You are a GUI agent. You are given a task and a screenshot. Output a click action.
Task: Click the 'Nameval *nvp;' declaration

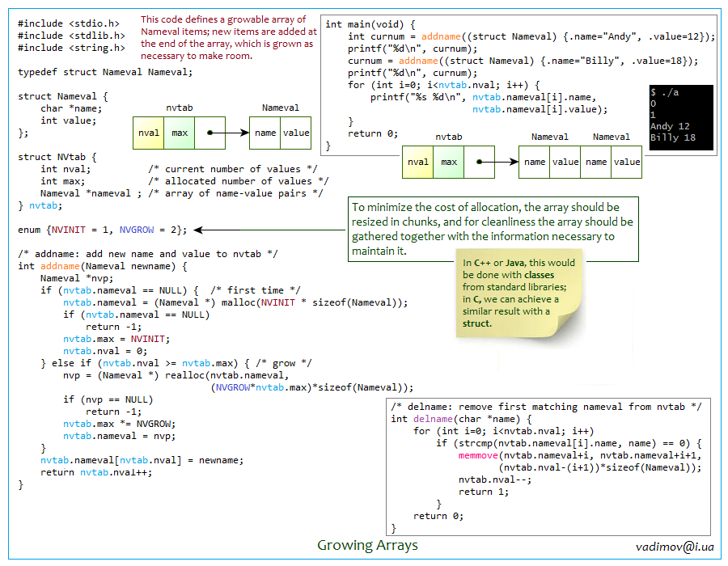[77, 278]
